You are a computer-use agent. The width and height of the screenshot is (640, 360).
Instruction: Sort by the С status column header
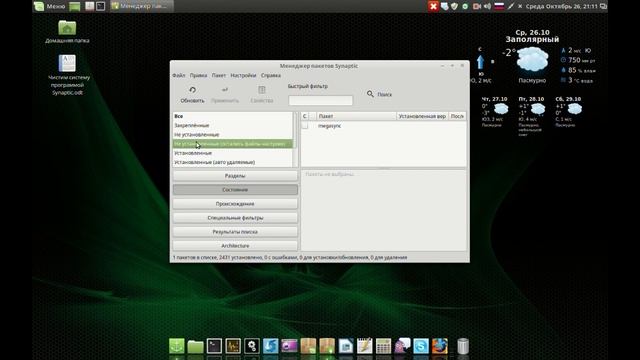tap(304, 116)
